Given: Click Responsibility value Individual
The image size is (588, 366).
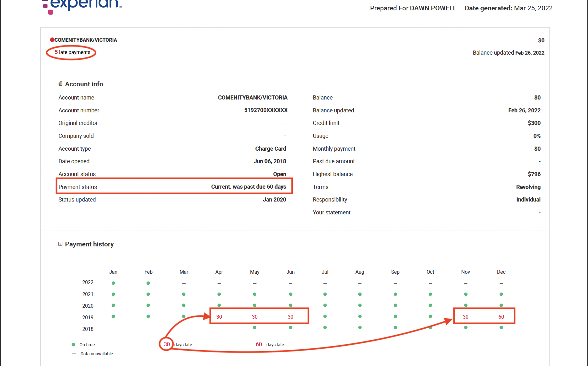Looking at the screenshot, I should click(x=528, y=200).
